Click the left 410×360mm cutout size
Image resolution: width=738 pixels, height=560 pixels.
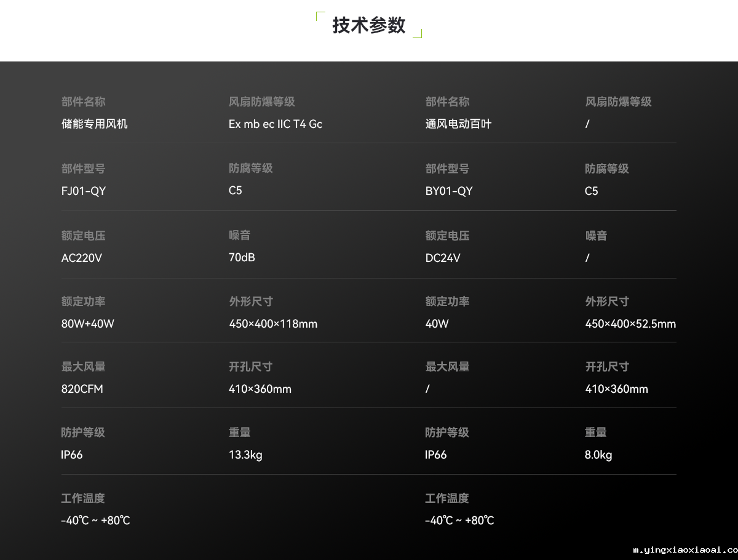[x=260, y=388]
